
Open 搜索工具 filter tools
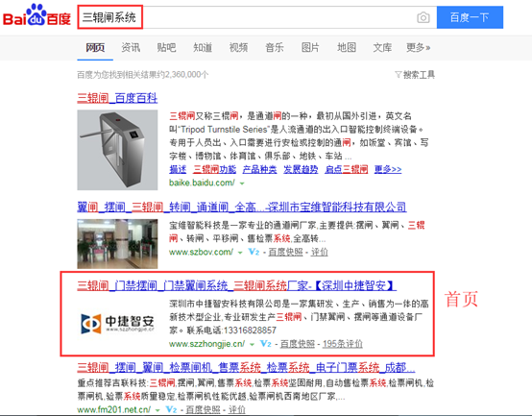[415, 75]
